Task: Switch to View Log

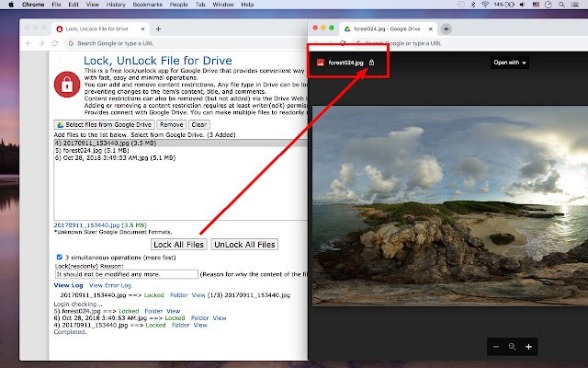Action: 69,285
